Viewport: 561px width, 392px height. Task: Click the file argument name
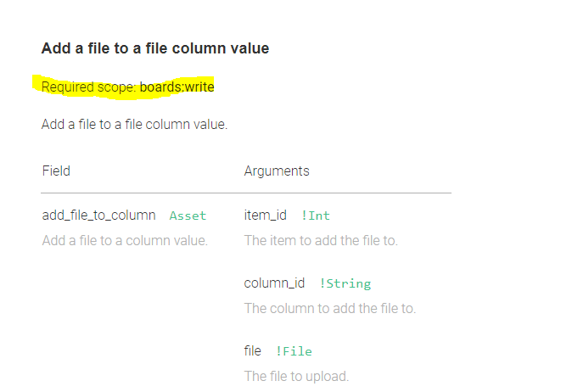[x=253, y=351]
